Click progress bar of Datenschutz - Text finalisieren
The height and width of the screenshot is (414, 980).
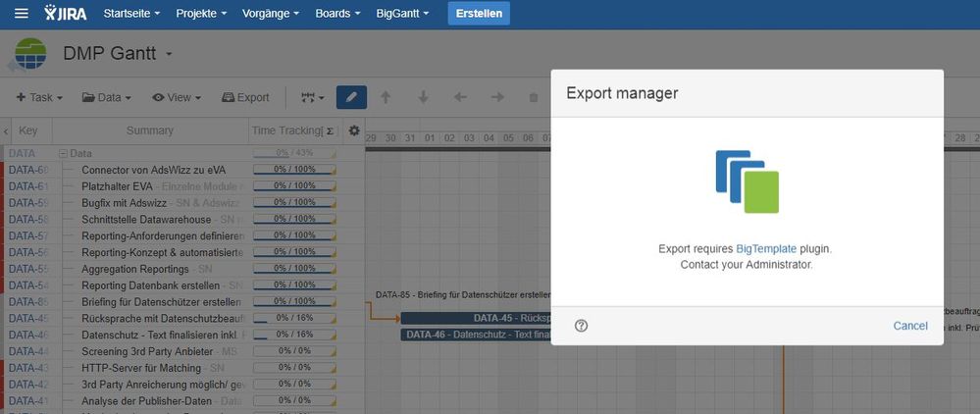point(294,335)
